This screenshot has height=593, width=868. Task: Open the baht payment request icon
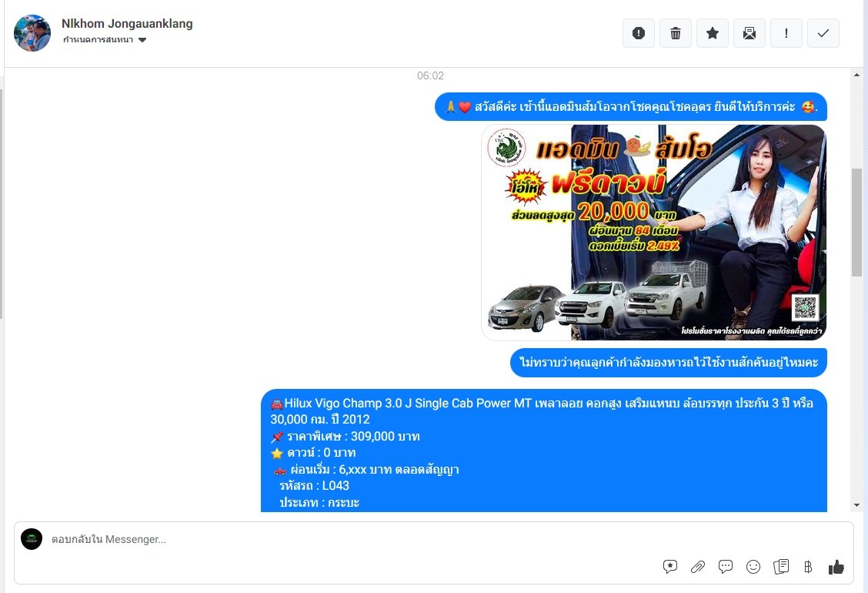click(808, 566)
